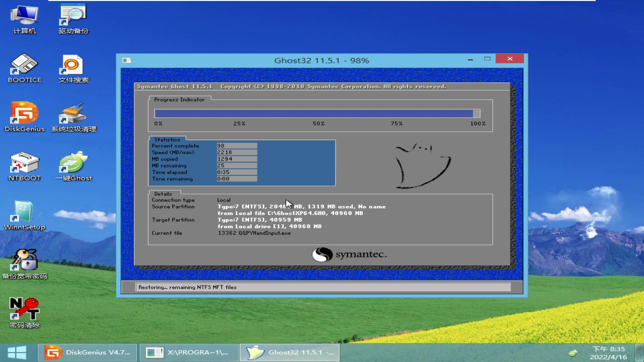Viewport: 644px width, 362px height.
Task: Open the 系统垃圾清理 desktop shortcut
Action: 73,117
